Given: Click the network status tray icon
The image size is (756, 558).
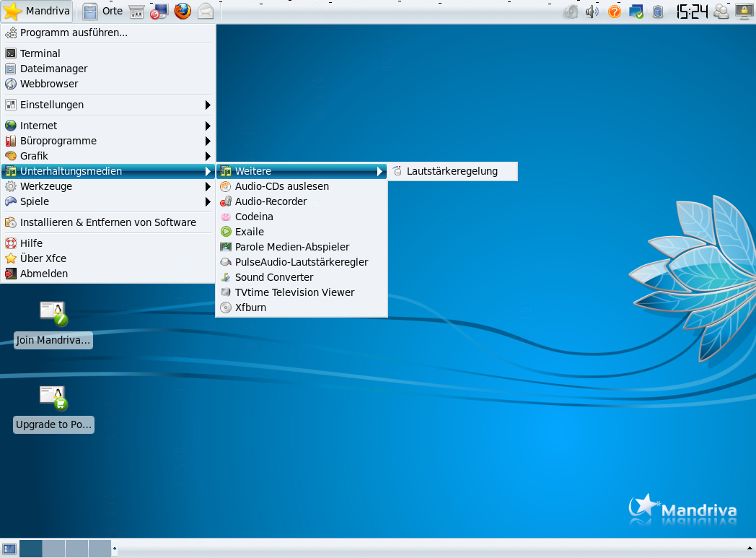Looking at the screenshot, I should coord(636,12).
